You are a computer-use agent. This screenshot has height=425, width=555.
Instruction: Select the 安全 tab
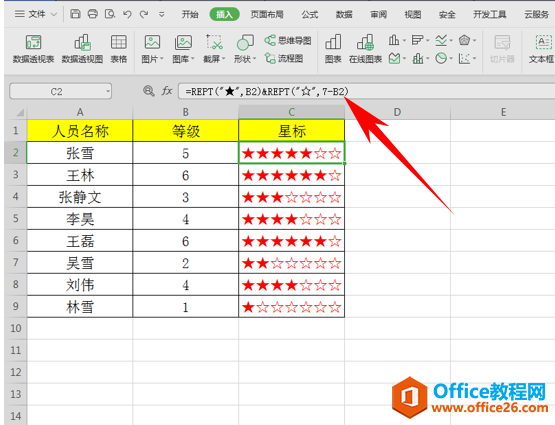click(x=447, y=15)
